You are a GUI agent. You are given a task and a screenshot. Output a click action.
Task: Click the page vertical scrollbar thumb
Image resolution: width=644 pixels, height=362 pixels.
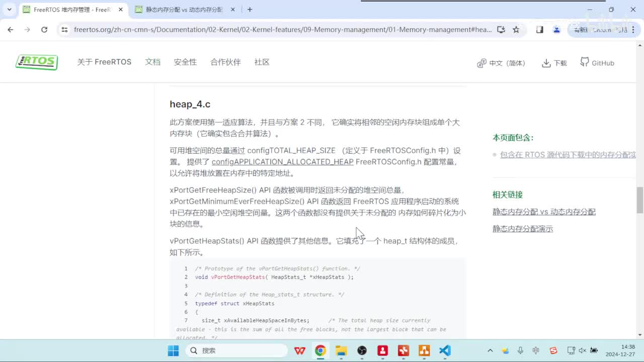click(640, 200)
